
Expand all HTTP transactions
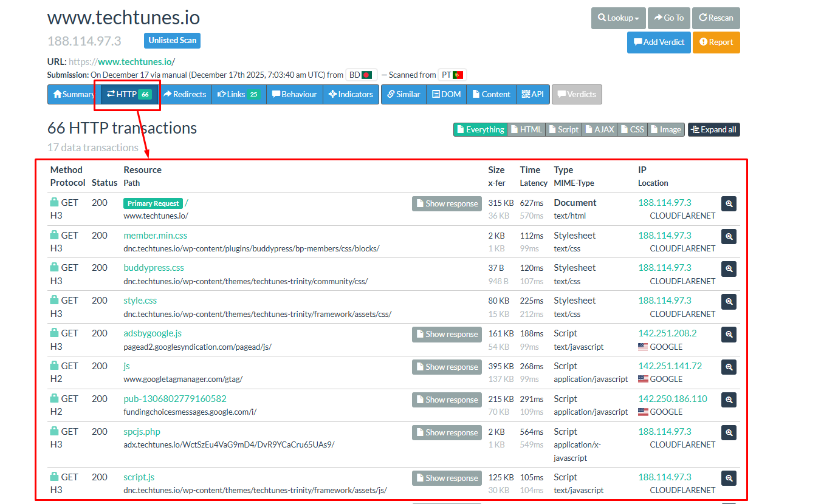click(713, 129)
